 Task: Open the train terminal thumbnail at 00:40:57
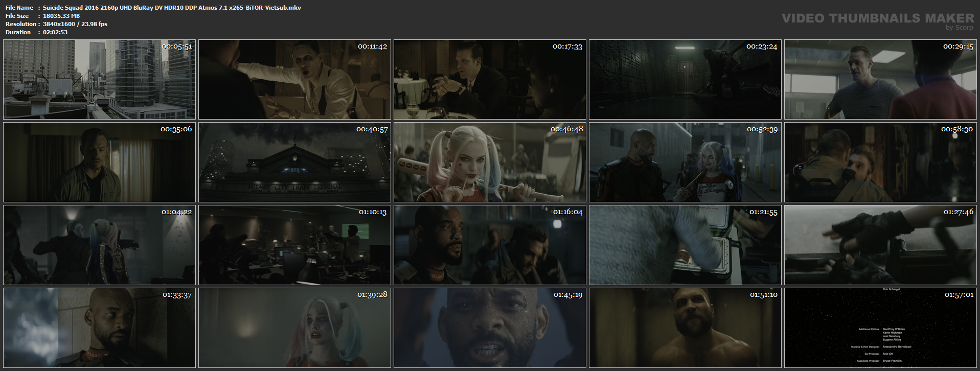point(294,162)
